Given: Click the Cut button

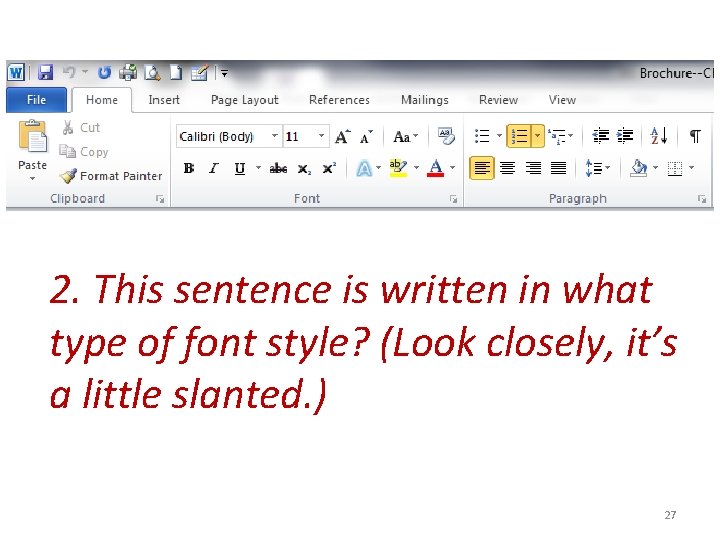Looking at the screenshot, I should pos(81,128).
